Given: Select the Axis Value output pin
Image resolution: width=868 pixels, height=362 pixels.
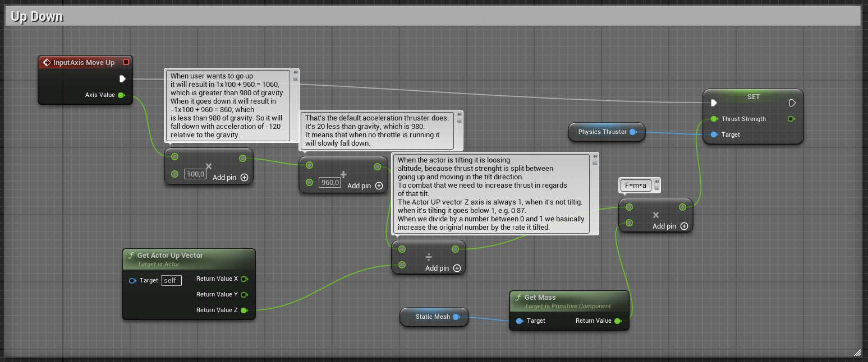Looking at the screenshot, I should [121, 95].
